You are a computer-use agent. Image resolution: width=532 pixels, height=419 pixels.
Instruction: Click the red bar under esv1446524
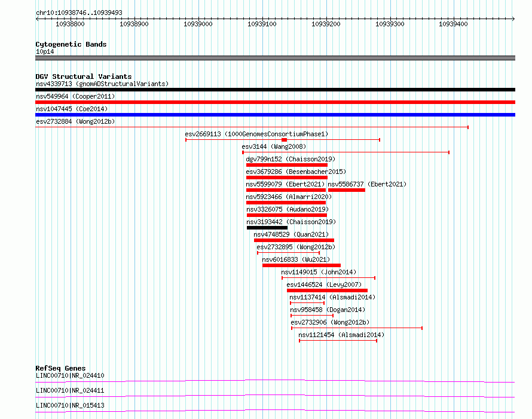pos(327,290)
